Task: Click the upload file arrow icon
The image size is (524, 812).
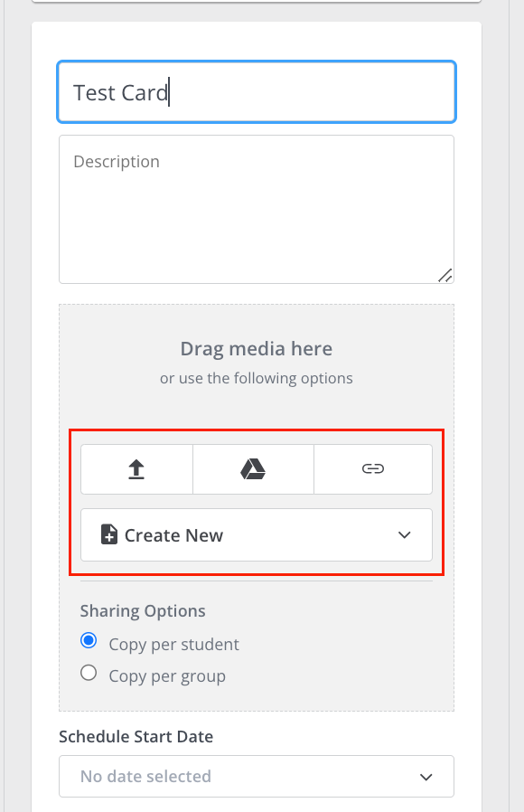Action: coord(136,469)
